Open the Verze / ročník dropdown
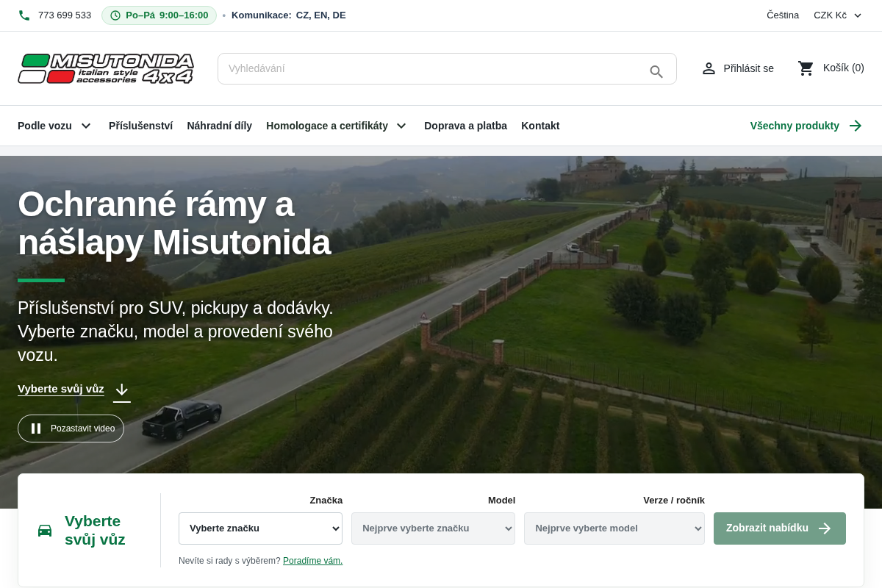The width and height of the screenshot is (882, 588). click(614, 528)
